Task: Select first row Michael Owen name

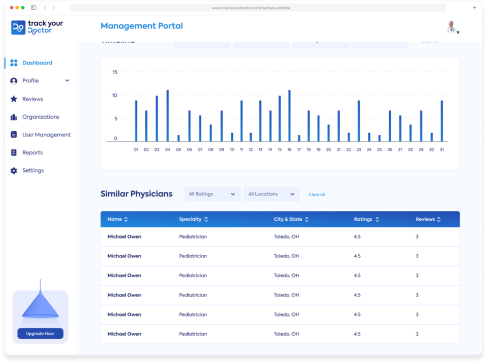Action: click(x=124, y=237)
